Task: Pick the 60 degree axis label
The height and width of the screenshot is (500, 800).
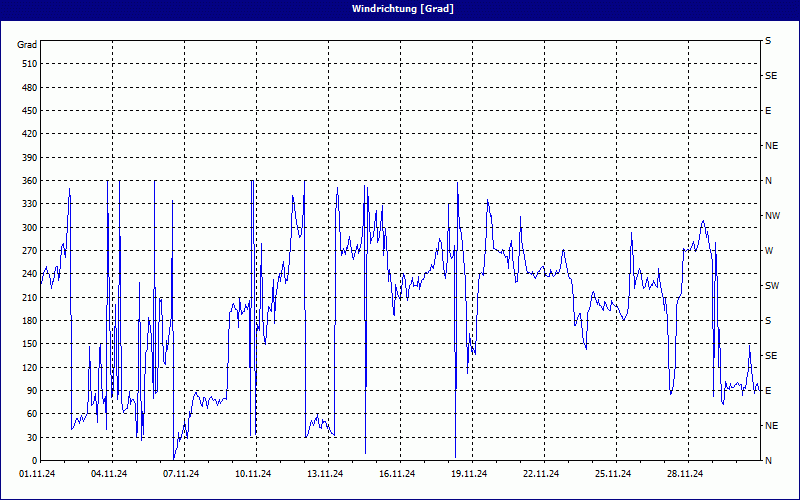Action: point(32,414)
